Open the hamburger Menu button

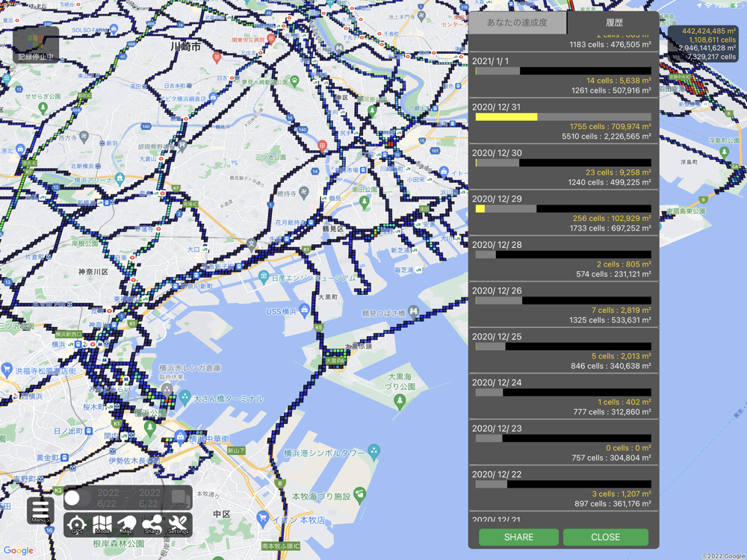40,510
